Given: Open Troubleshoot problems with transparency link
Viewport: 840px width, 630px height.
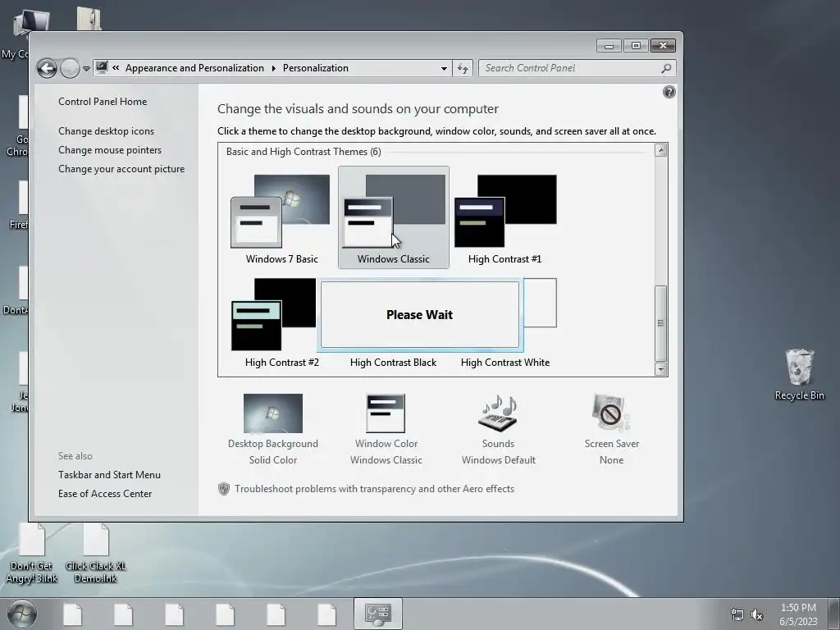Looking at the screenshot, I should click(x=374, y=489).
